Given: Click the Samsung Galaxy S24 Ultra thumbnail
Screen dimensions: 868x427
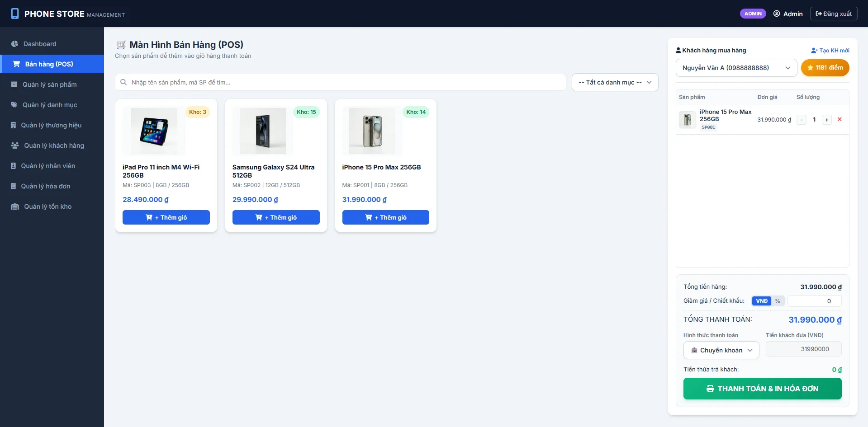Looking at the screenshot, I should coord(263,131).
